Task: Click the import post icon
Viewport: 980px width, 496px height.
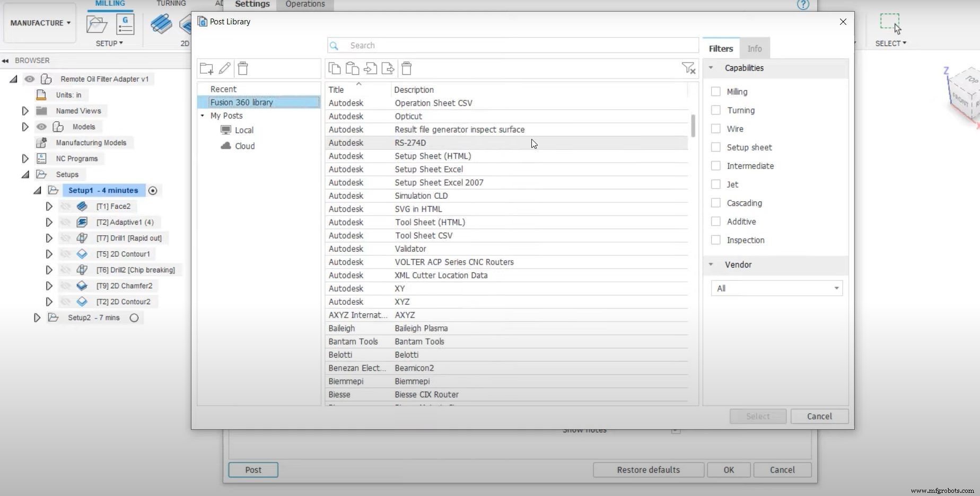Action: point(370,68)
